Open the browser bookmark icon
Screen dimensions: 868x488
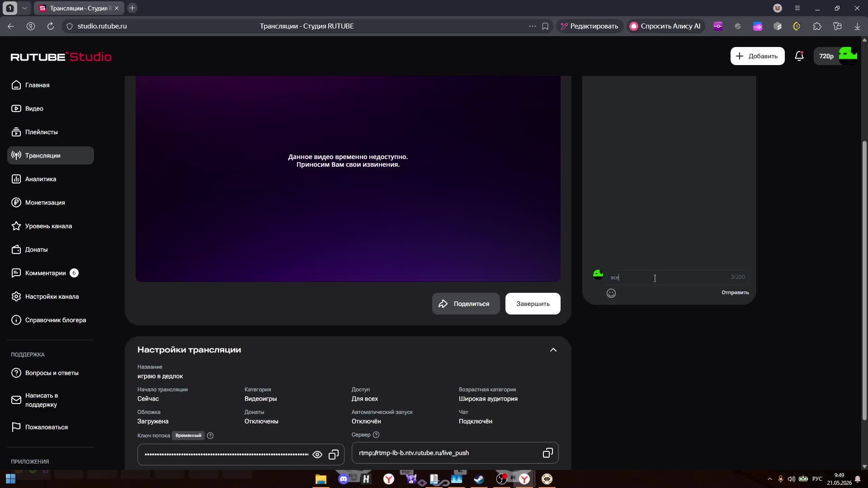545,26
